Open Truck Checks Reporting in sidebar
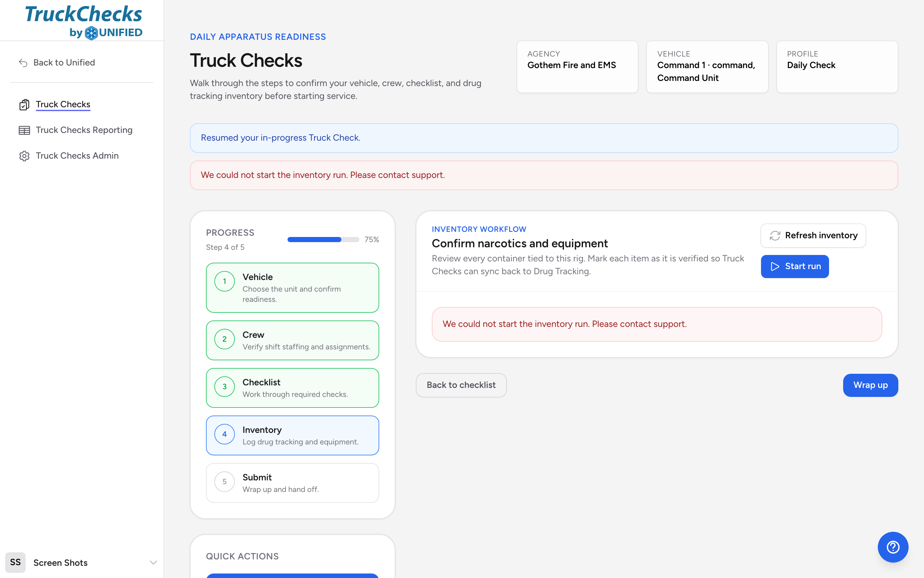This screenshot has width=924, height=578. (x=84, y=130)
